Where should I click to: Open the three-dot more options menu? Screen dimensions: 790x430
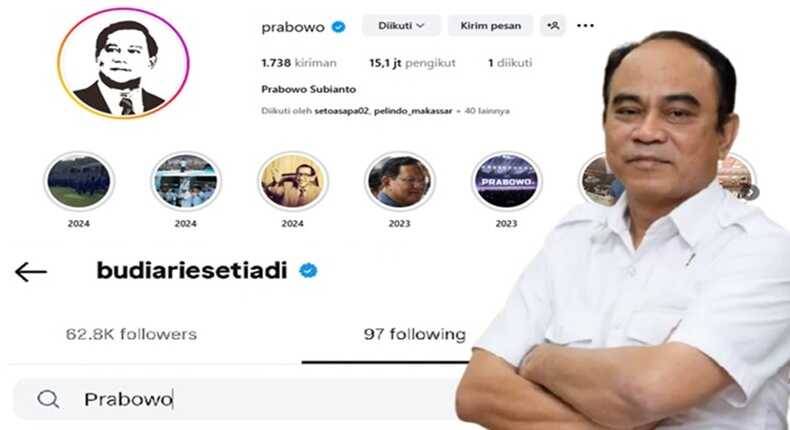(x=585, y=26)
